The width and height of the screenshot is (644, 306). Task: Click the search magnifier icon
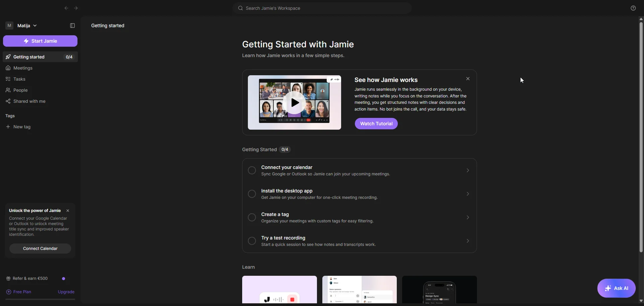(x=240, y=8)
